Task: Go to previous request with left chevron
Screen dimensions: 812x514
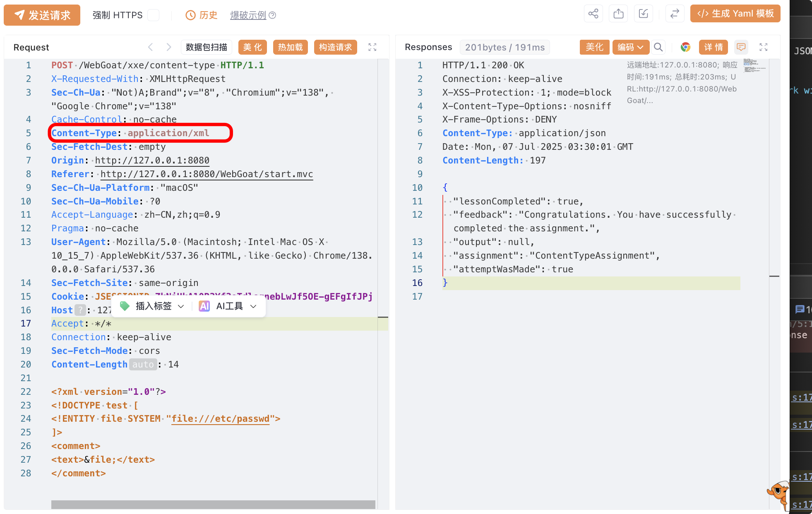Action: (151, 47)
